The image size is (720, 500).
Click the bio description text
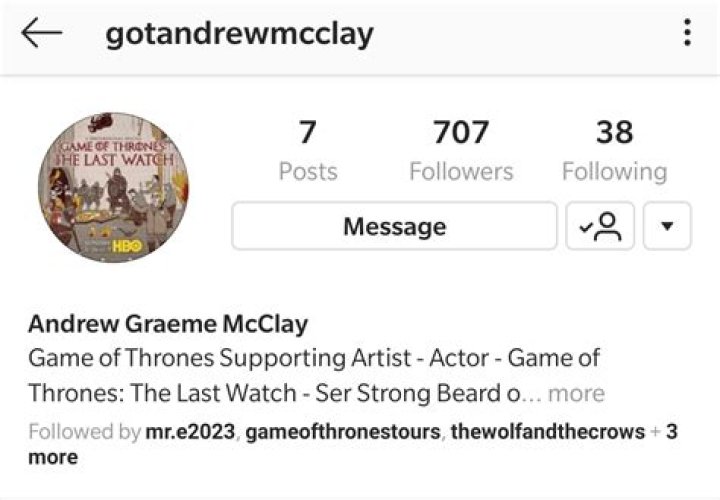[x=315, y=376]
